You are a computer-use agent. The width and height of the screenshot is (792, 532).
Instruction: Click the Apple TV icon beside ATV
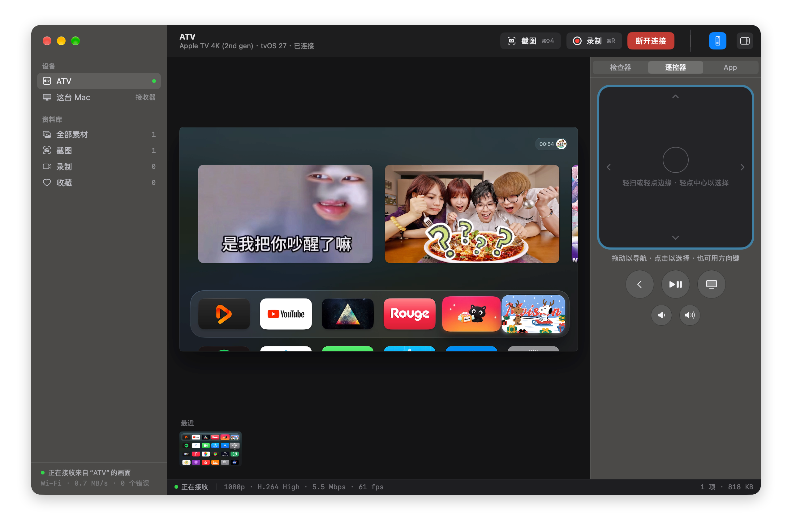(47, 81)
